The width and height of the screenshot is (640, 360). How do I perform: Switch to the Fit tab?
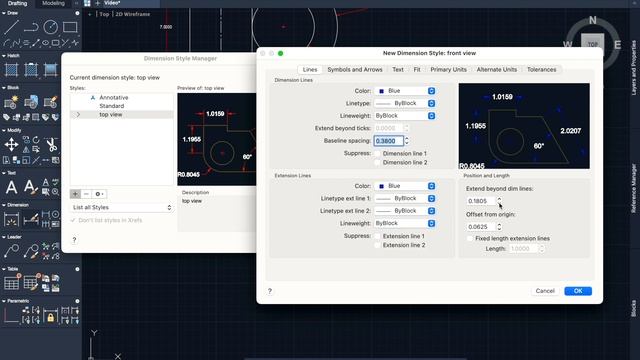coord(417,69)
